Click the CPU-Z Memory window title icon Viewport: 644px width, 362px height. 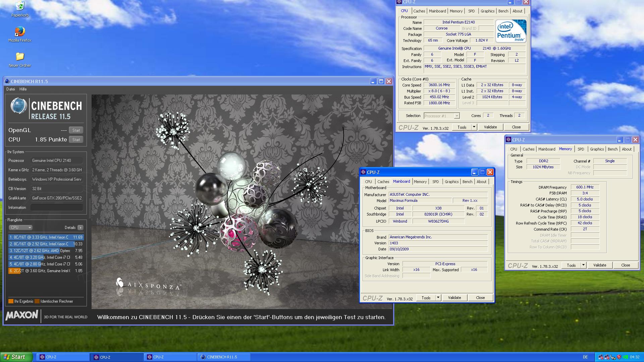[x=508, y=140]
